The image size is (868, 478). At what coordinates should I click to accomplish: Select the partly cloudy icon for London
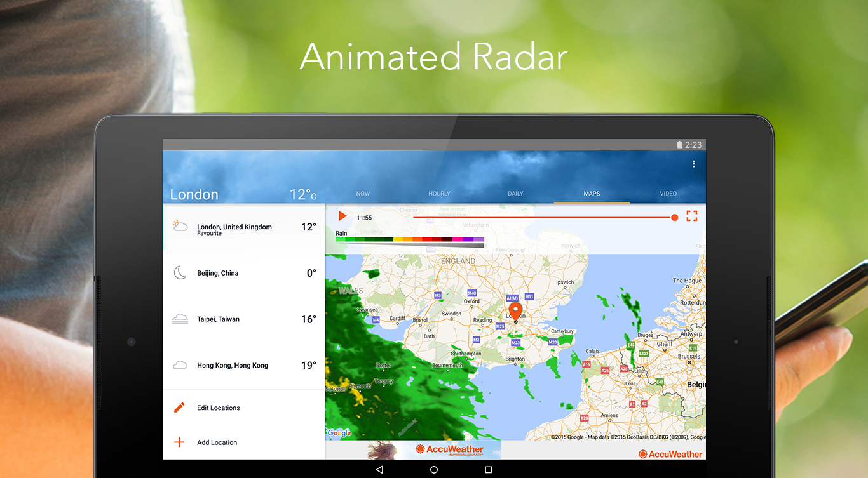click(180, 226)
